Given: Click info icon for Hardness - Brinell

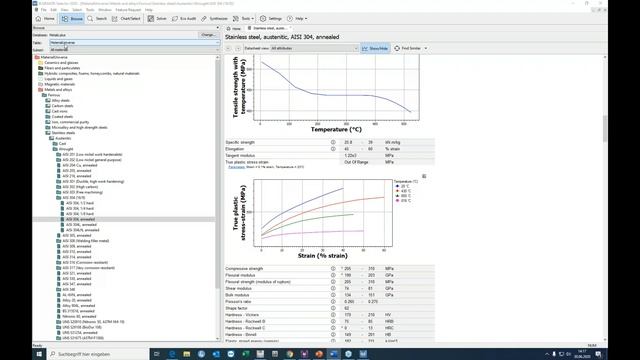Looking at the screenshot, I should [333, 334].
